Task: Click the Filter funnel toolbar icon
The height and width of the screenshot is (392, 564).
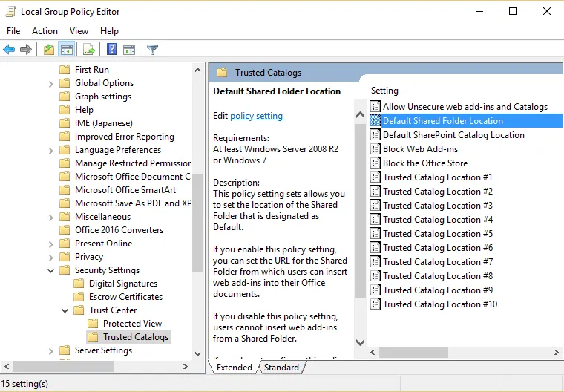Action: click(x=153, y=49)
